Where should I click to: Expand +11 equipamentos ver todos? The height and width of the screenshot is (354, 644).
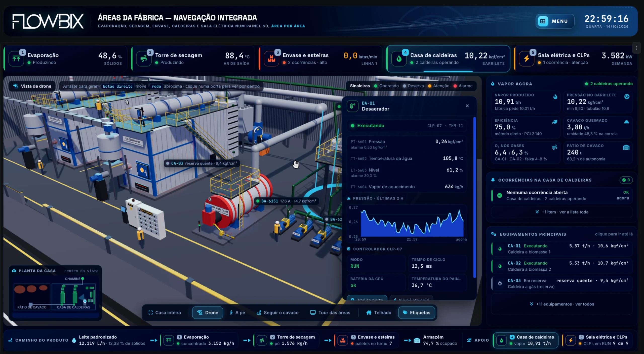(562, 304)
